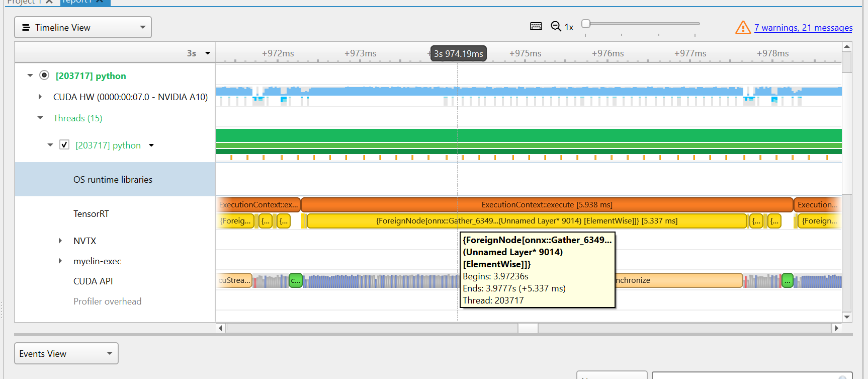Click the warning triangle icon

tap(743, 28)
